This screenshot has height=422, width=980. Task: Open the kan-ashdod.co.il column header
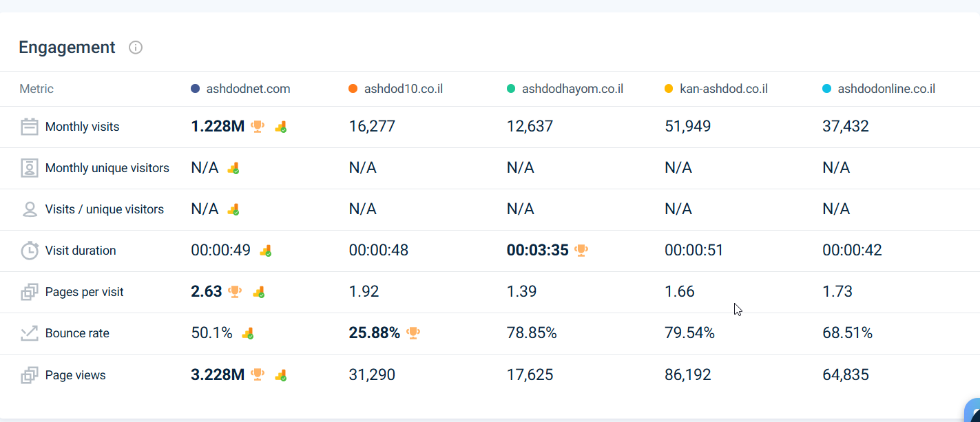click(724, 89)
